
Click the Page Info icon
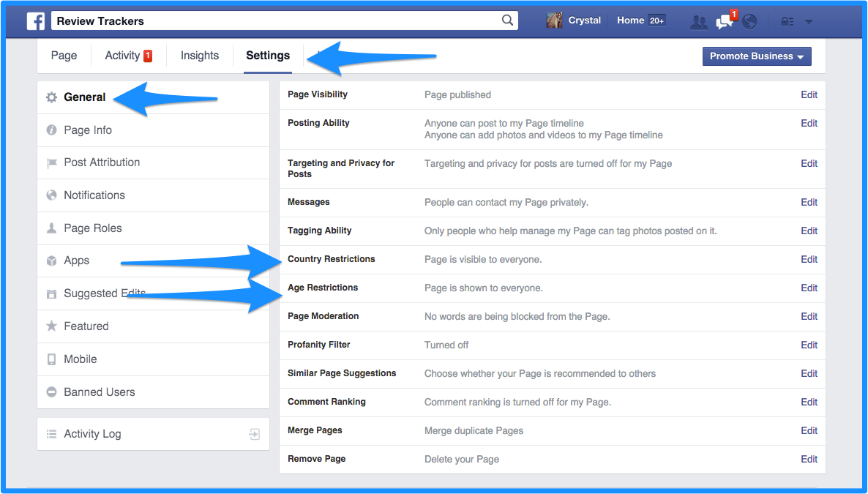pos(51,130)
